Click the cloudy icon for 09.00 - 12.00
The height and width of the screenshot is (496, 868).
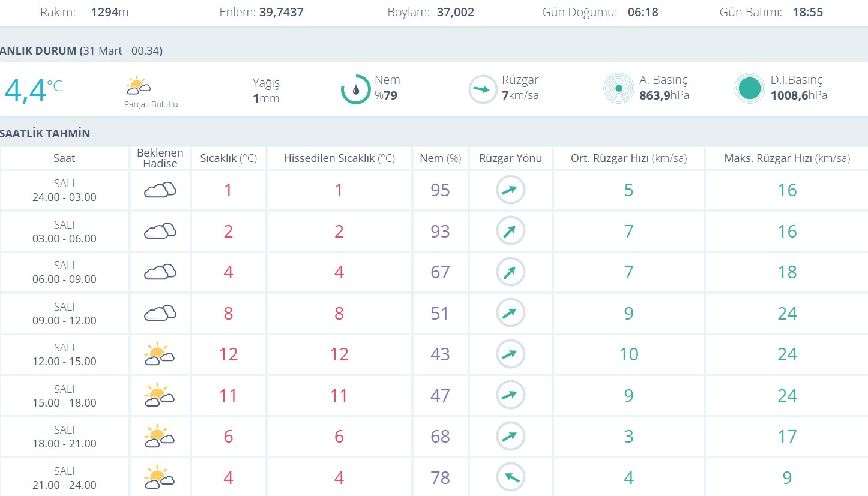tap(160, 313)
